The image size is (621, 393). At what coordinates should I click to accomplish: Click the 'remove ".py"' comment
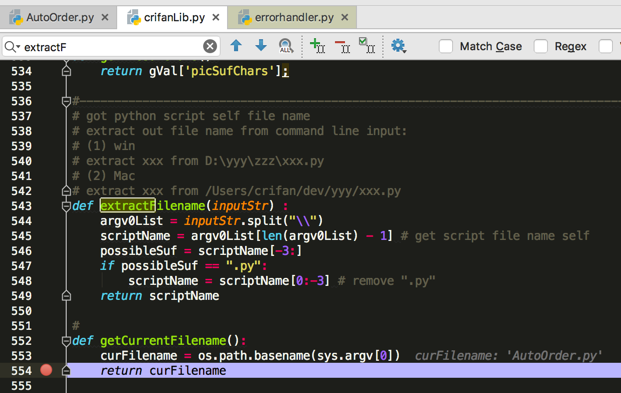pos(386,281)
